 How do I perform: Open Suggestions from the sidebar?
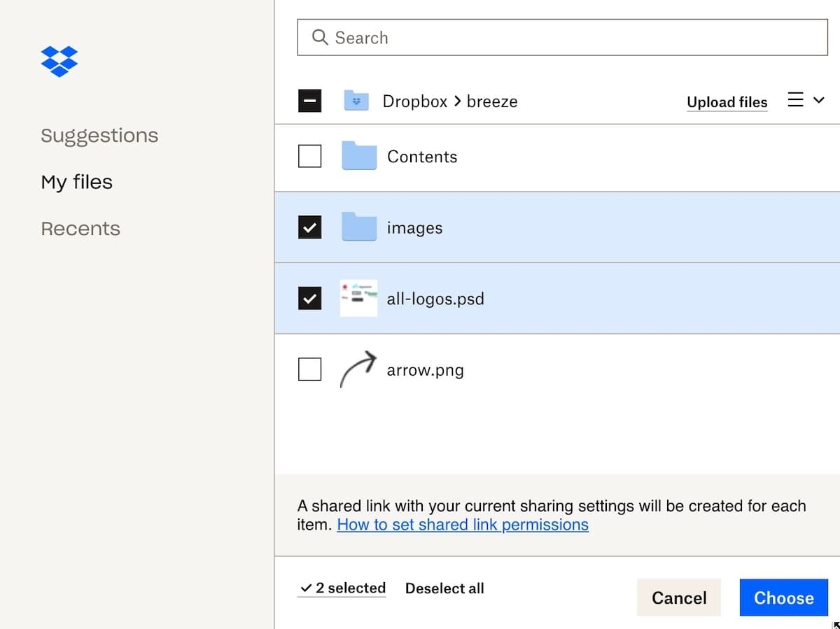tap(99, 135)
